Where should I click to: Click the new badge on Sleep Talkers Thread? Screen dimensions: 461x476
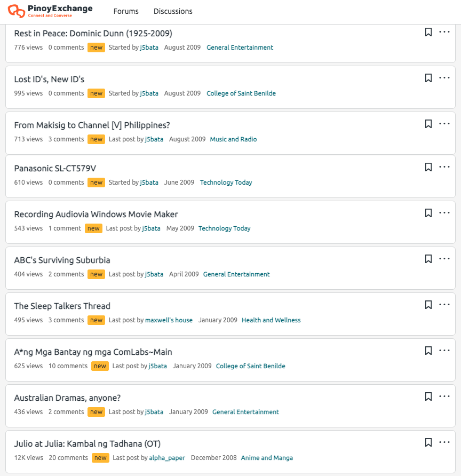(96, 320)
